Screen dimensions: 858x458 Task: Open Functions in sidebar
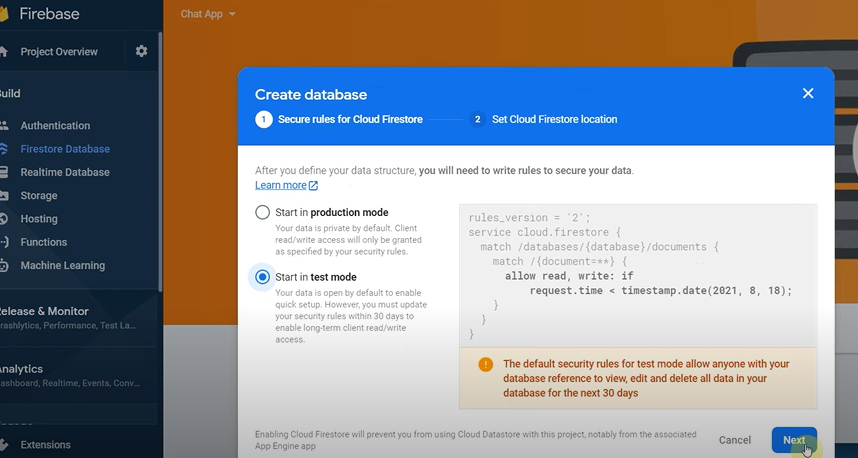coord(44,242)
